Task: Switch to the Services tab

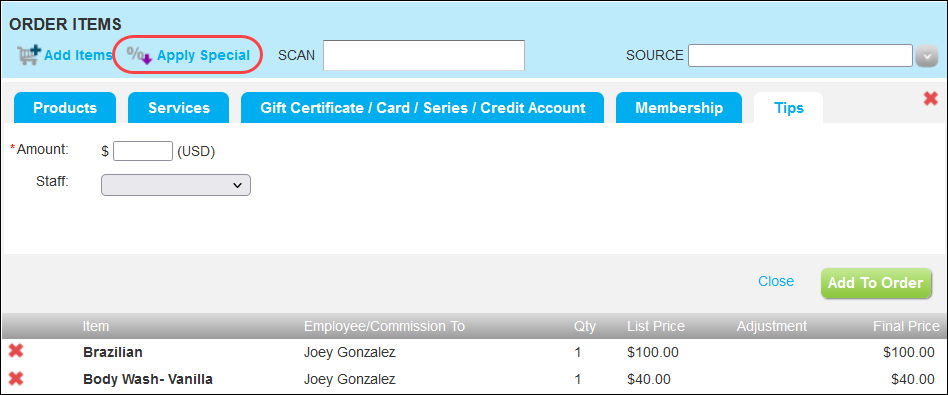Action: [x=178, y=108]
